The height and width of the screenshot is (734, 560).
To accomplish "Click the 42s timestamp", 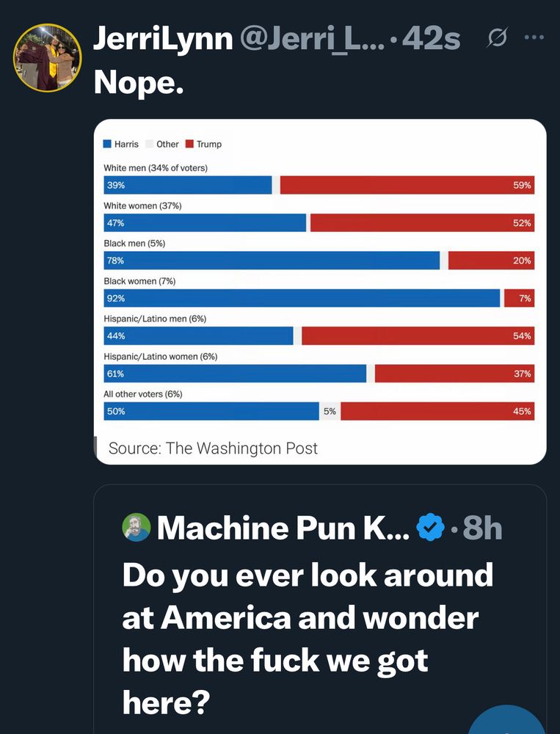I will pos(432,39).
